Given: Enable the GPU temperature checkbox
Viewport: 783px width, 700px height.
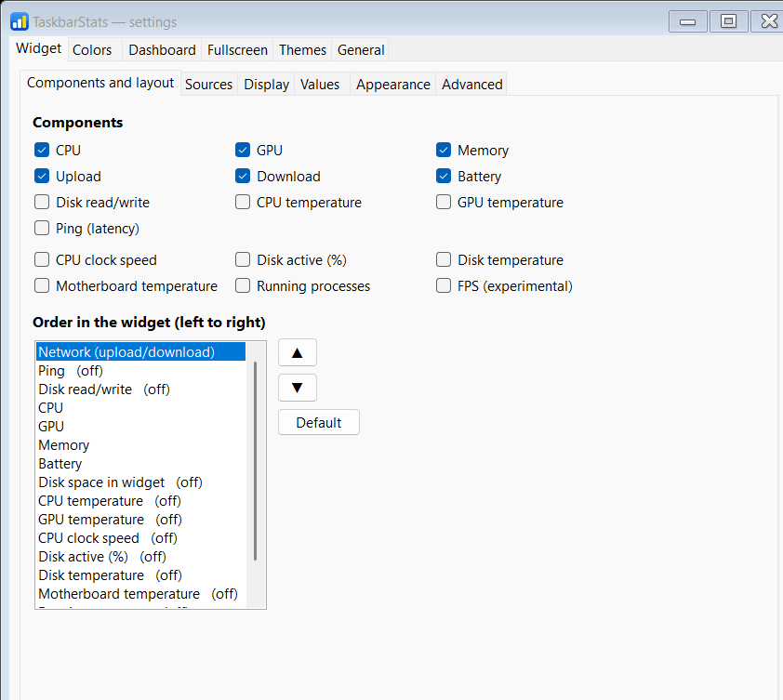Looking at the screenshot, I should coord(444,202).
